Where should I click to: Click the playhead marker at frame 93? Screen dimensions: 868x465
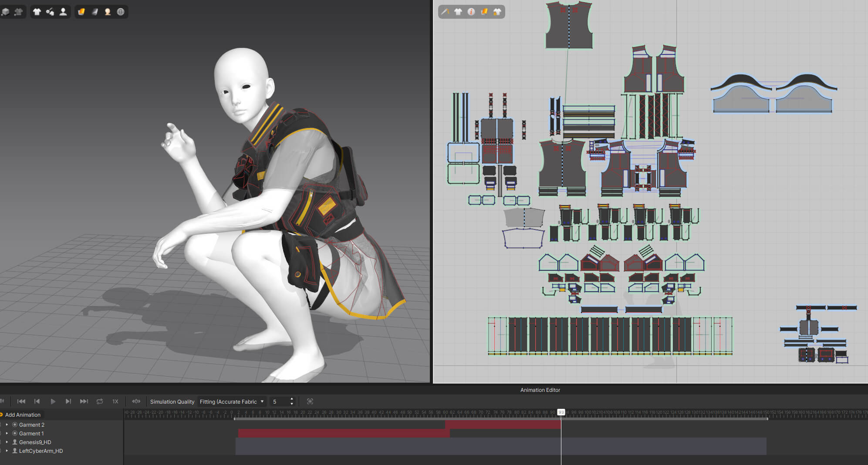pyautogui.click(x=561, y=412)
